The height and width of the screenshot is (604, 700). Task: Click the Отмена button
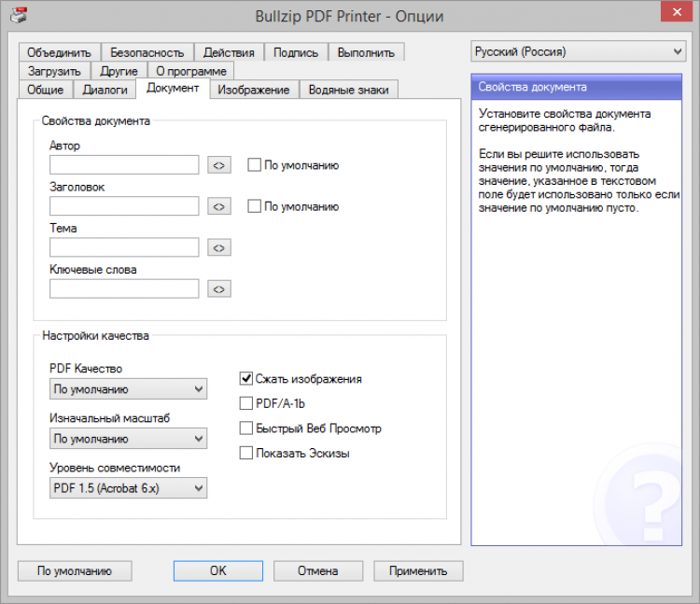pos(318,570)
